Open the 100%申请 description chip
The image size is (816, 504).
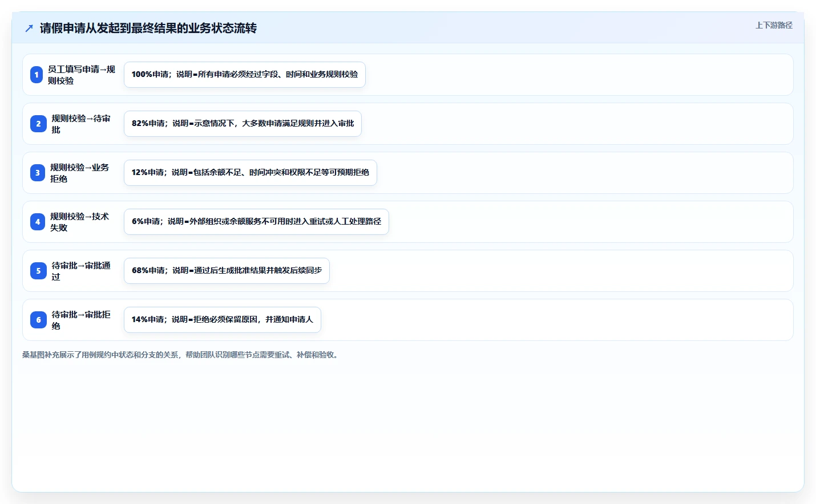point(245,75)
